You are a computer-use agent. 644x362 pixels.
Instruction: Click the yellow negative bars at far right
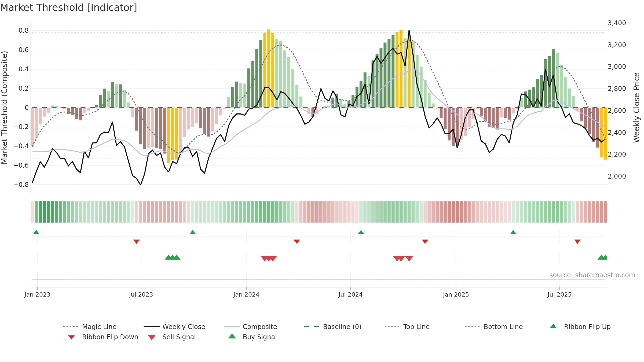[603, 133]
